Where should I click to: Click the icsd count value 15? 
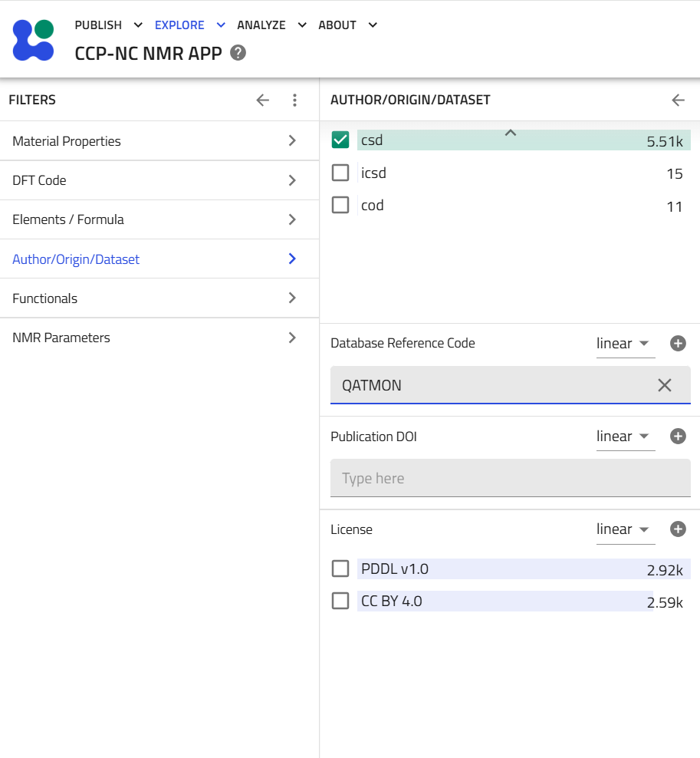point(675,174)
